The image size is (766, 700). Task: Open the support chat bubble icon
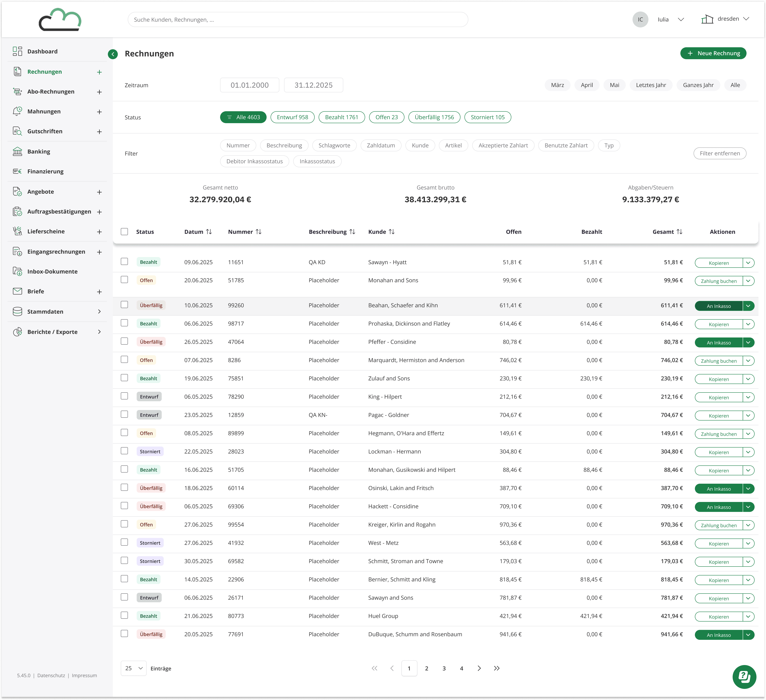coord(744,676)
